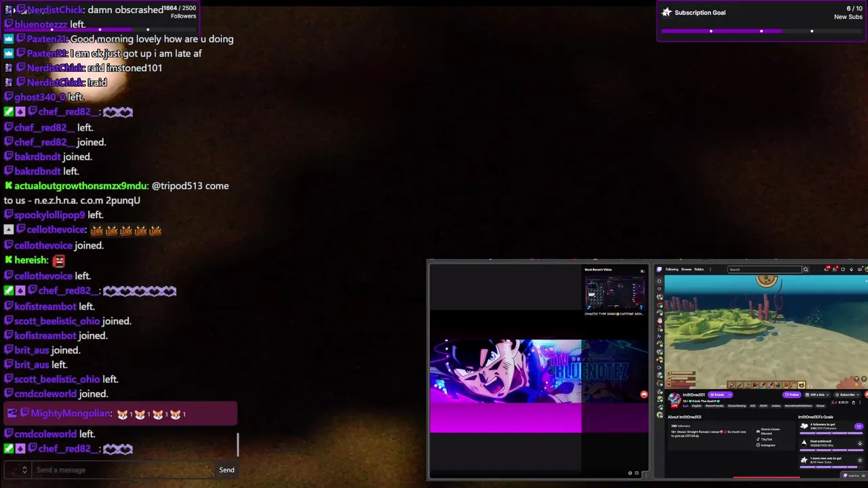Click the ADHD stream tag
The width and height of the screenshot is (868, 488).
(x=763, y=406)
